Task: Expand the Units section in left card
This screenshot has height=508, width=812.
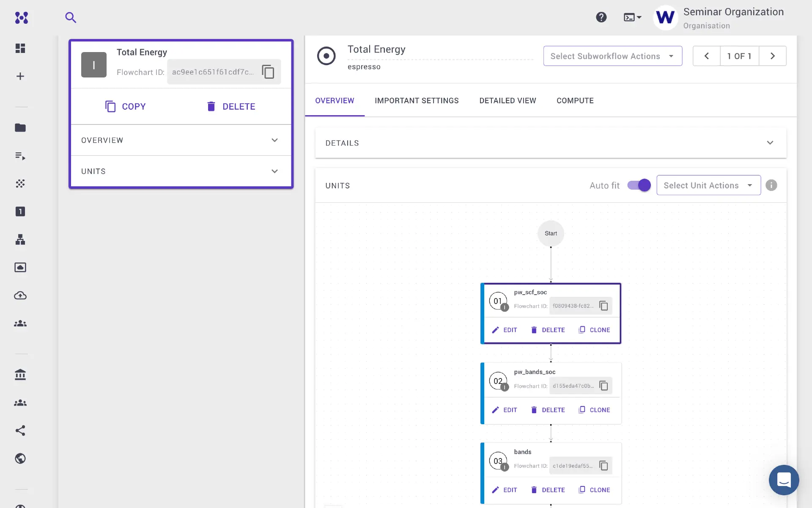Action: (x=274, y=171)
